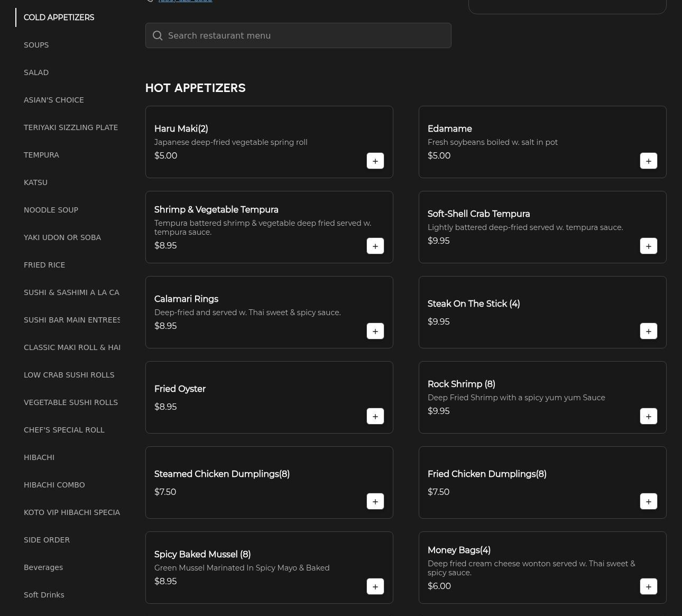The height and width of the screenshot is (616, 682).
Task: Add Rock Shrimp (8) to cart
Action: pos(648,417)
